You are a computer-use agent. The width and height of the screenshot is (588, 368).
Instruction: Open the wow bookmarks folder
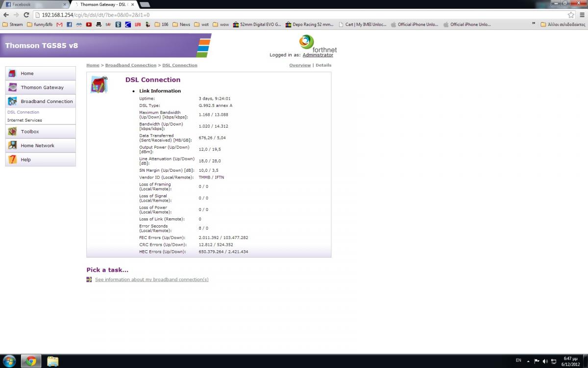(221, 25)
